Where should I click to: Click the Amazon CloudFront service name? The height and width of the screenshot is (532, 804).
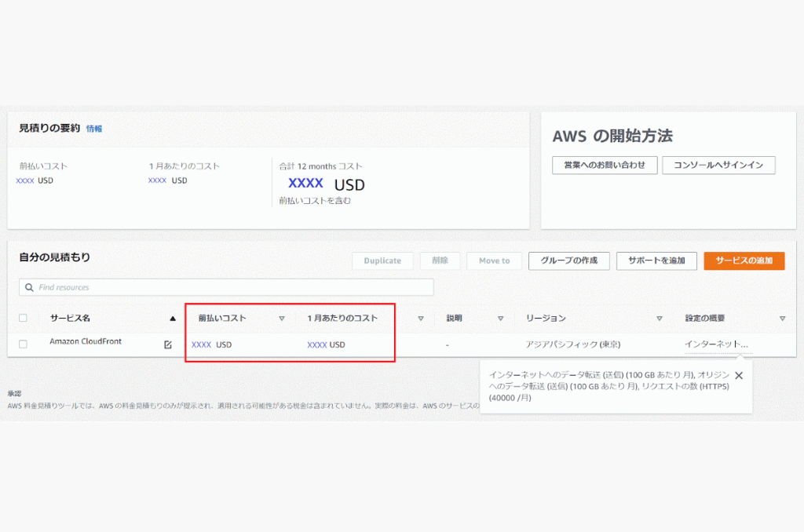[86, 341]
